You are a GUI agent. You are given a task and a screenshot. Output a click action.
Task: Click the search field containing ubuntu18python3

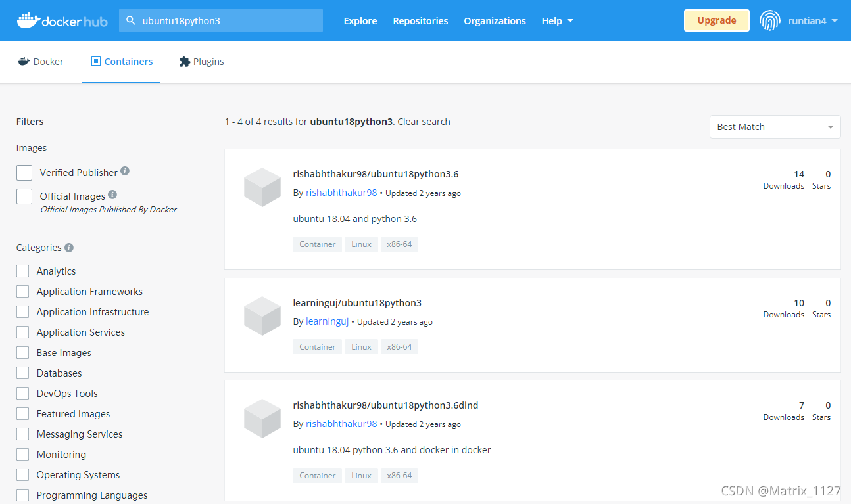[x=221, y=20]
